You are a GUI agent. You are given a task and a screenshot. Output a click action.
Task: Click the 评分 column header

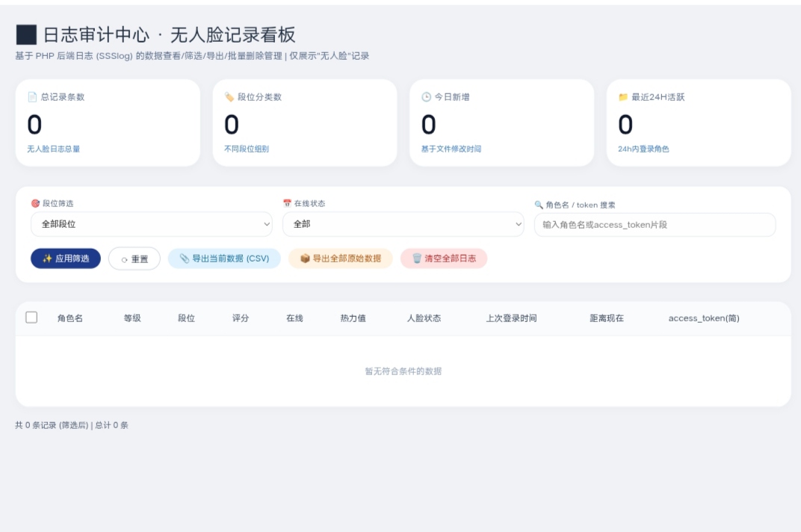pyautogui.click(x=241, y=318)
